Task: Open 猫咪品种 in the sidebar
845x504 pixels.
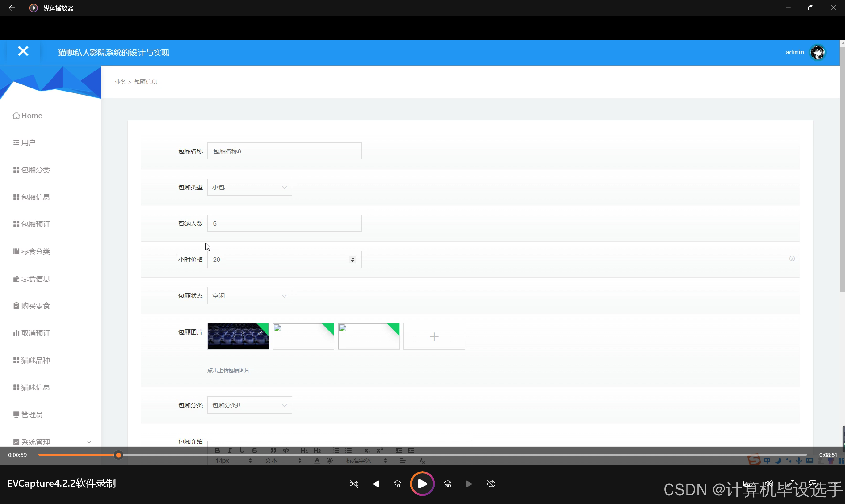Action: pyautogui.click(x=32, y=360)
